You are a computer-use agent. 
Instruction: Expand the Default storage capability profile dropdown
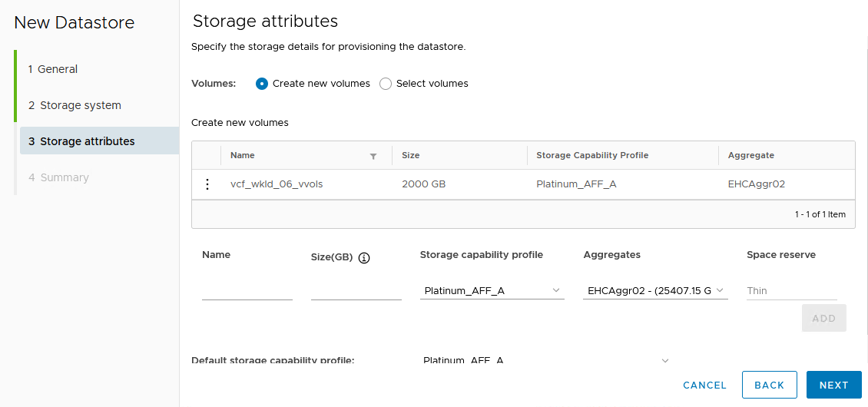[x=546, y=360]
